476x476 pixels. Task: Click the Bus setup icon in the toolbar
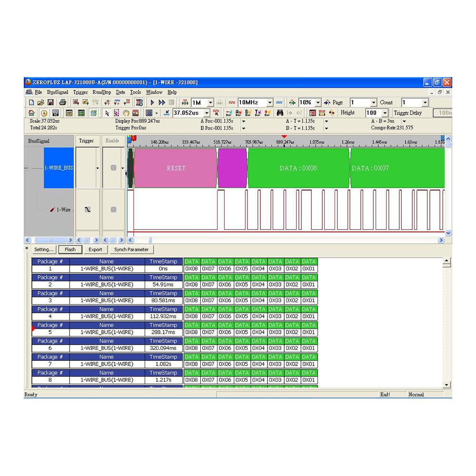321,113
